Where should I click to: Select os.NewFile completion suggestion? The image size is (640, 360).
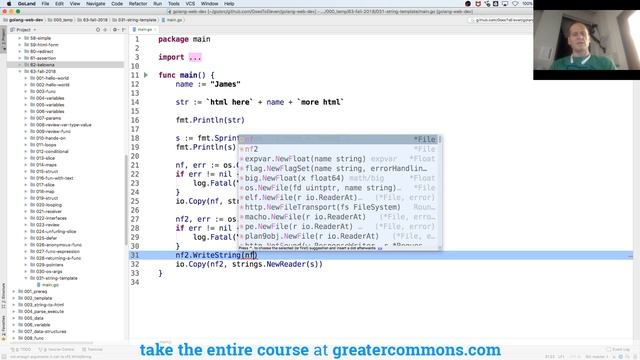(x=339, y=188)
